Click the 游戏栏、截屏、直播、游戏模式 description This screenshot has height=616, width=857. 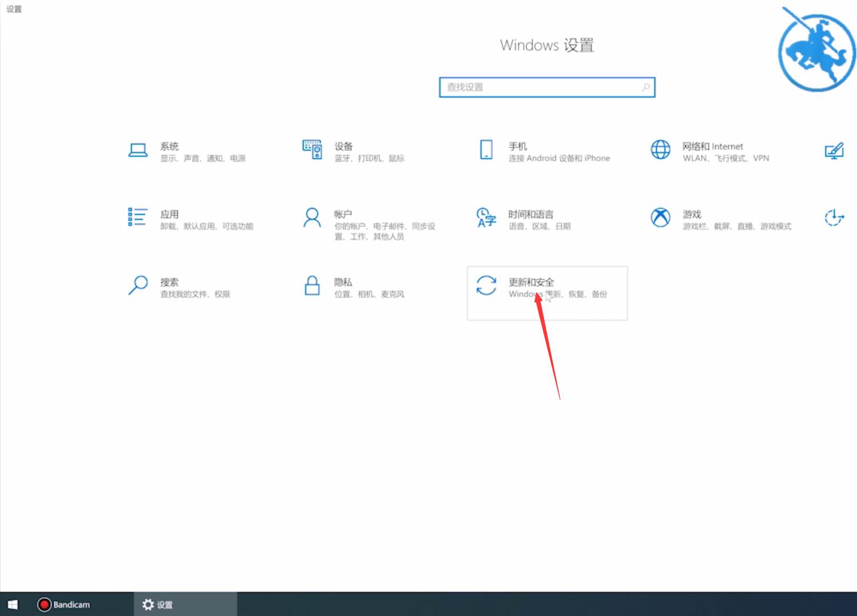(737, 226)
